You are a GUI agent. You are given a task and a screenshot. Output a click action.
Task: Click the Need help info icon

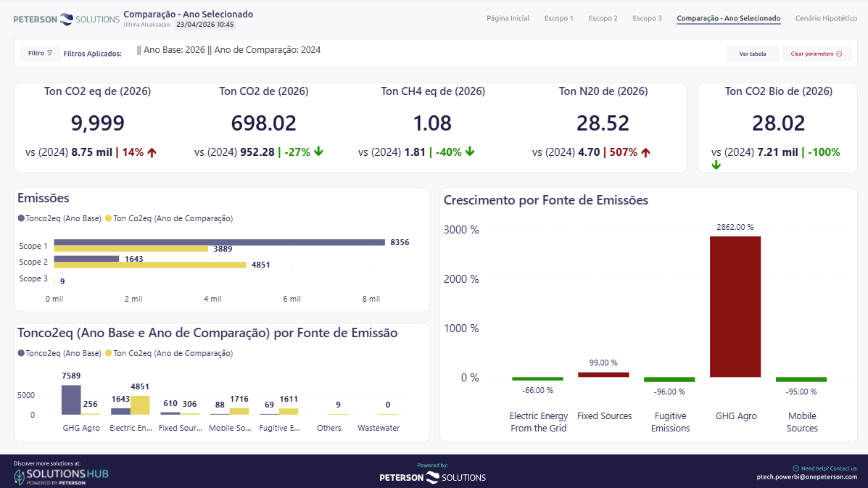(795, 468)
